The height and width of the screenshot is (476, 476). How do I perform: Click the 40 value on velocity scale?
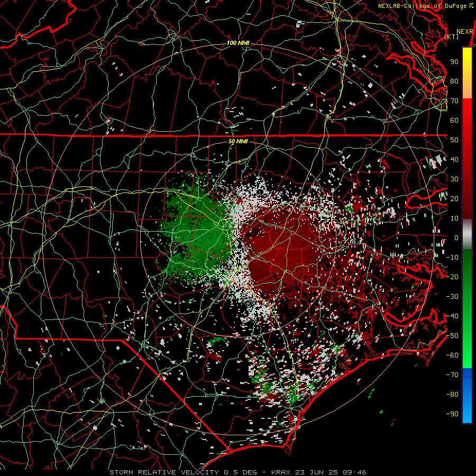(x=454, y=159)
